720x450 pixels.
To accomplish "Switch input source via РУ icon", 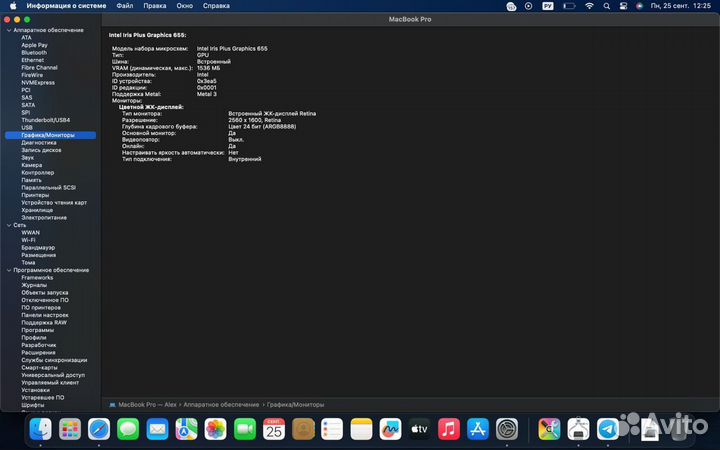I will [x=548, y=6].
